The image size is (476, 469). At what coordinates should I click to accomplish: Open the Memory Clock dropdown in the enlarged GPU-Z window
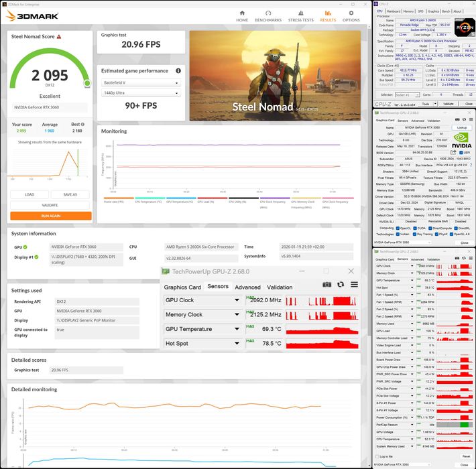coord(237,315)
